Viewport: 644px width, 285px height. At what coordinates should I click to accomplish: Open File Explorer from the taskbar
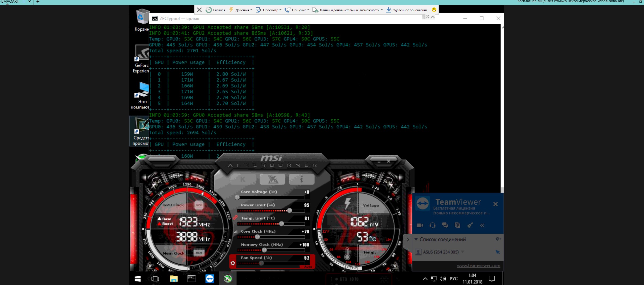pos(174,279)
